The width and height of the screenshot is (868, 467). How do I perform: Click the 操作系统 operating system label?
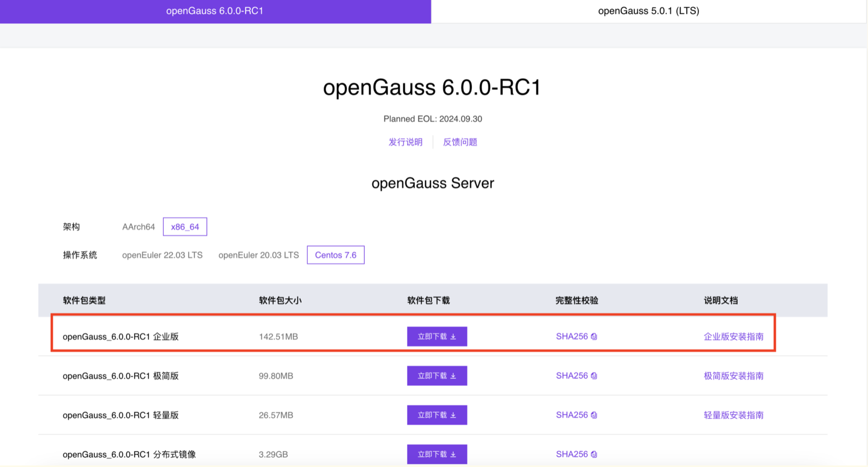80,255
